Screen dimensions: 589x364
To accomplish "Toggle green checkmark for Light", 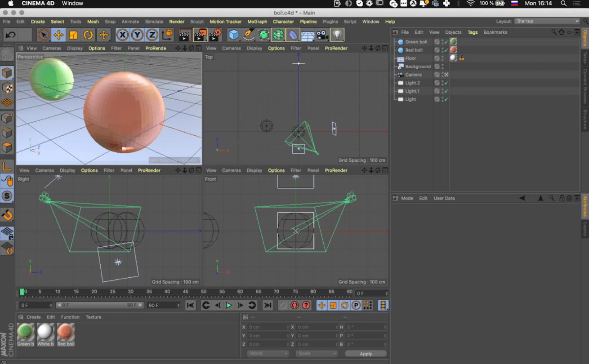I will [446, 99].
